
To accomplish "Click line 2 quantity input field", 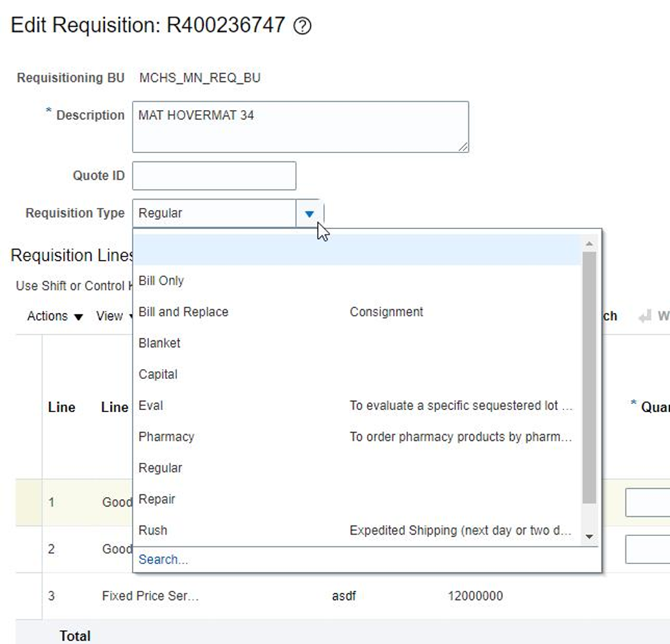I will click(x=647, y=549).
